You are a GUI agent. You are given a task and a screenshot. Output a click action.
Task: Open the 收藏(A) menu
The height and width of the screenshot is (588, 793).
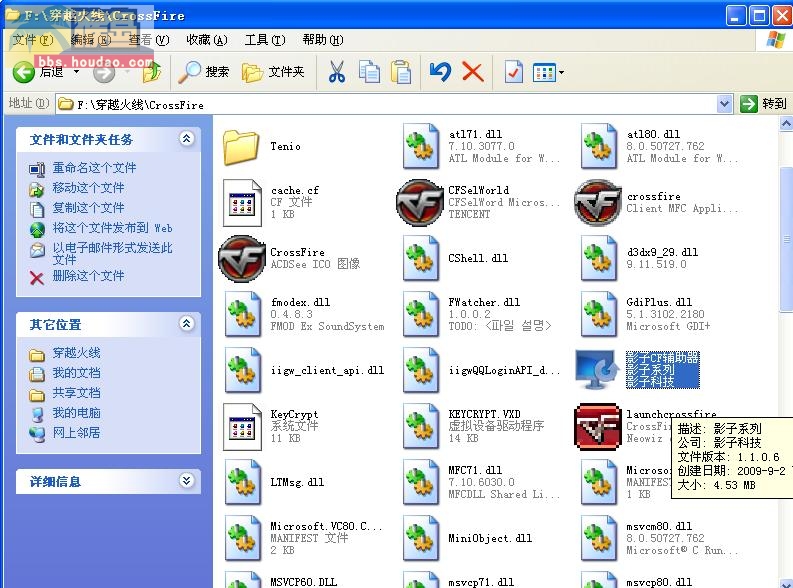point(206,39)
